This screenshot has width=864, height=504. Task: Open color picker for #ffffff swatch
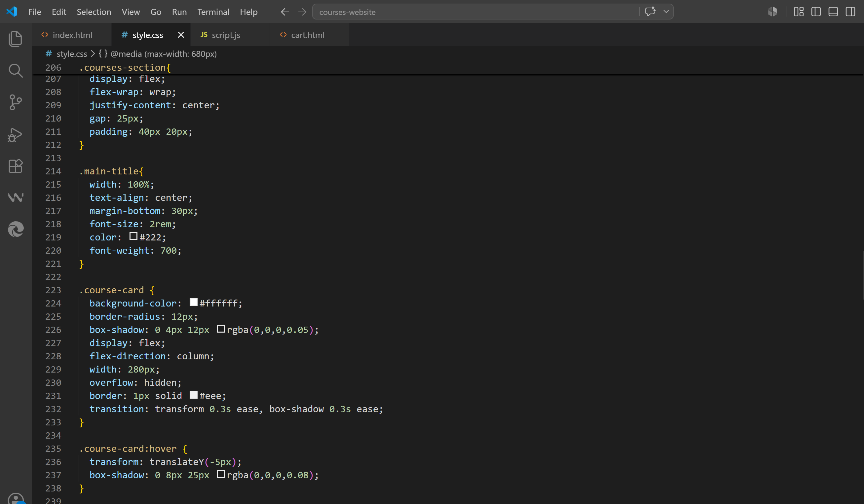click(193, 302)
